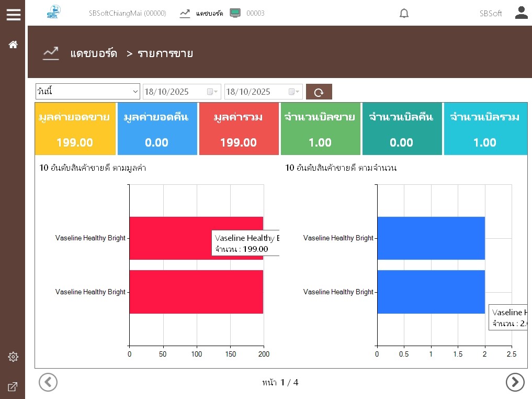Click the yellow มูลค่ายอดขาย tile

click(x=75, y=129)
